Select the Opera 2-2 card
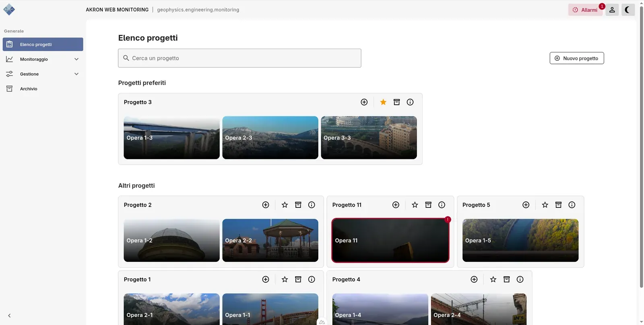This screenshot has height=325, width=644. tap(270, 240)
